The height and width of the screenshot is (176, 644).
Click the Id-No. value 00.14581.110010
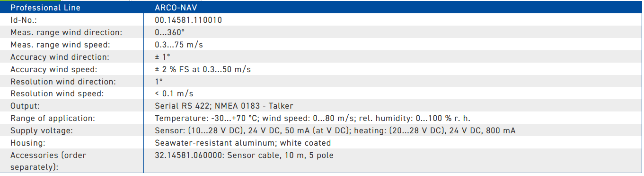click(x=188, y=20)
